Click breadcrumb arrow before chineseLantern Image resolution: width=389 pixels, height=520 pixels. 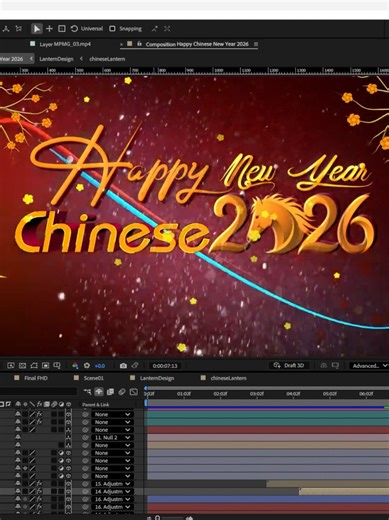pos(81,59)
